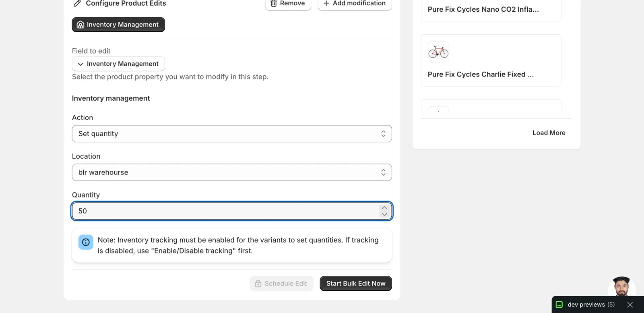The image size is (644, 313).
Task: Click the pencil icon beside Configure Product Edits
Action: point(77,3)
